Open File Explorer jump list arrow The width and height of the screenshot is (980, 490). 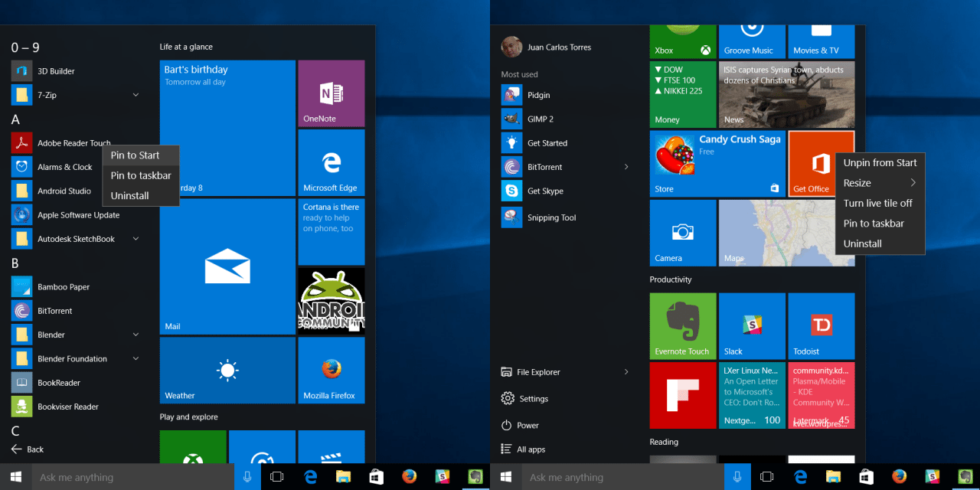click(626, 372)
